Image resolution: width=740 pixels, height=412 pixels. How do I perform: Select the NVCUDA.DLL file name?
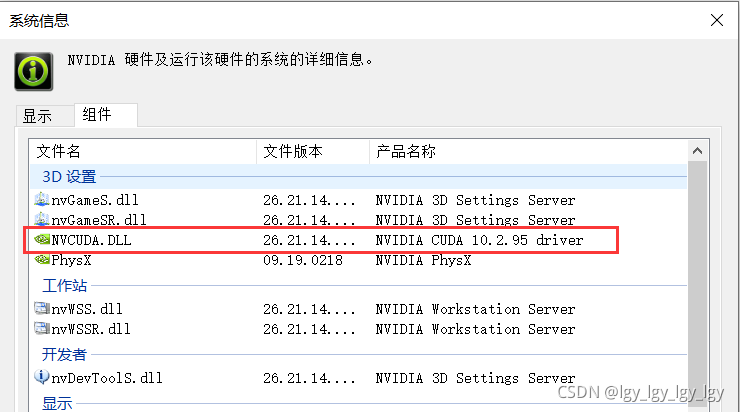(91, 240)
